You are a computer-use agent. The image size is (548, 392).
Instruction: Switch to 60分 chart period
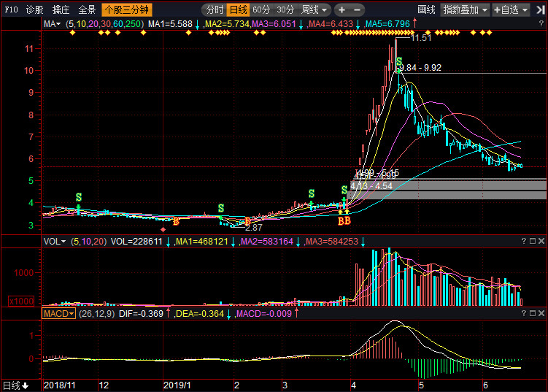pos(261,10)
